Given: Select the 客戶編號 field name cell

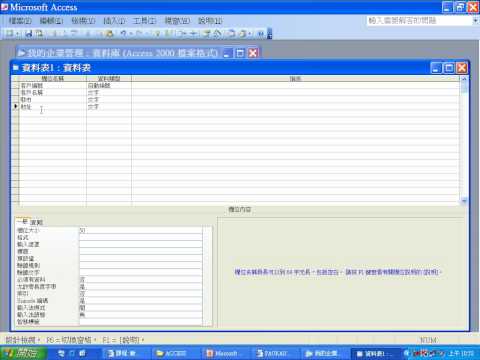Looking at the screenshot, I should coord(53,86).
